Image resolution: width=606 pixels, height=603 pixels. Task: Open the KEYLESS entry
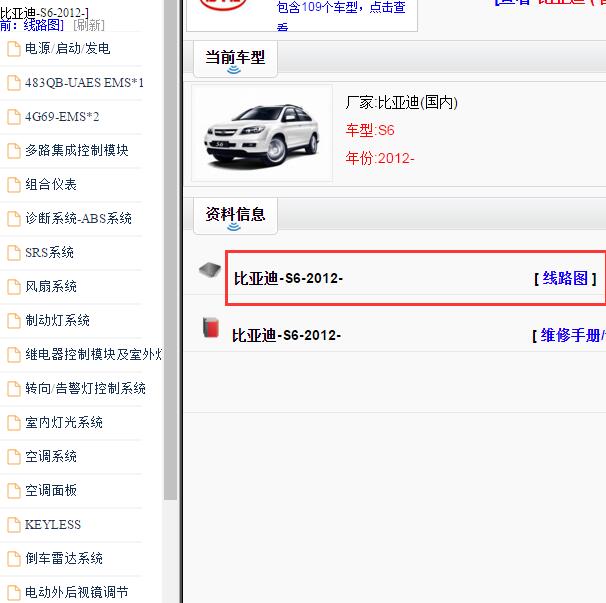[53, 525]
